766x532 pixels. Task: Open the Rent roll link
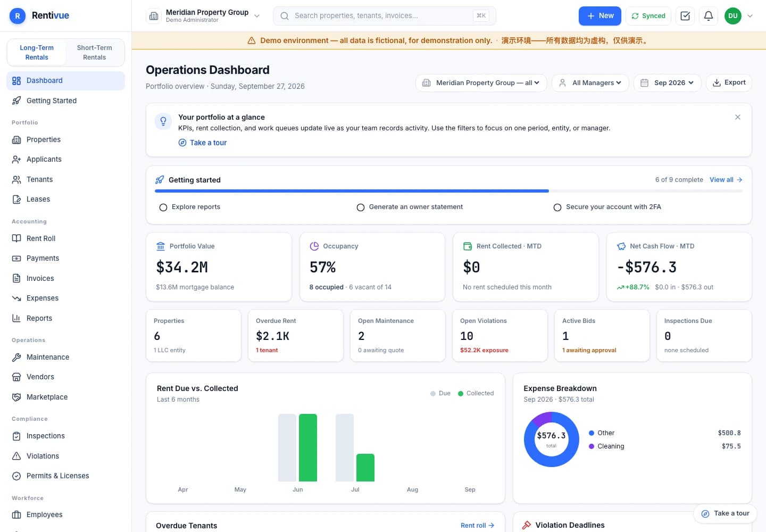478,526
